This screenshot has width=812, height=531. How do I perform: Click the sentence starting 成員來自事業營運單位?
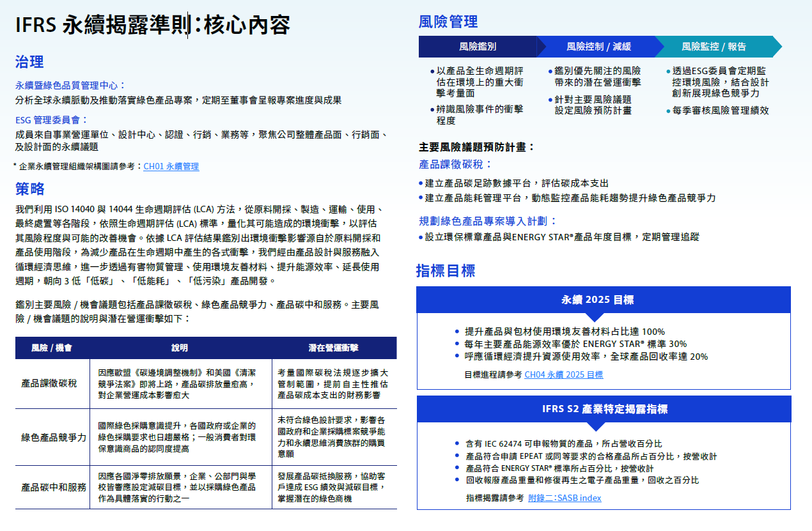point(201,141)
